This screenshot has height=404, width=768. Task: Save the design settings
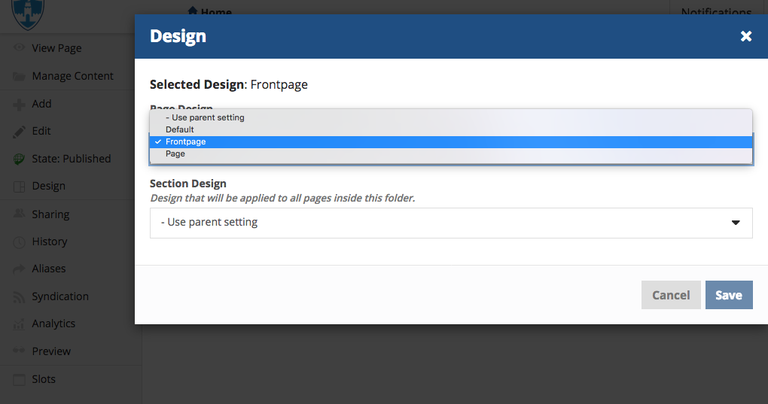(x=729, y=295)
